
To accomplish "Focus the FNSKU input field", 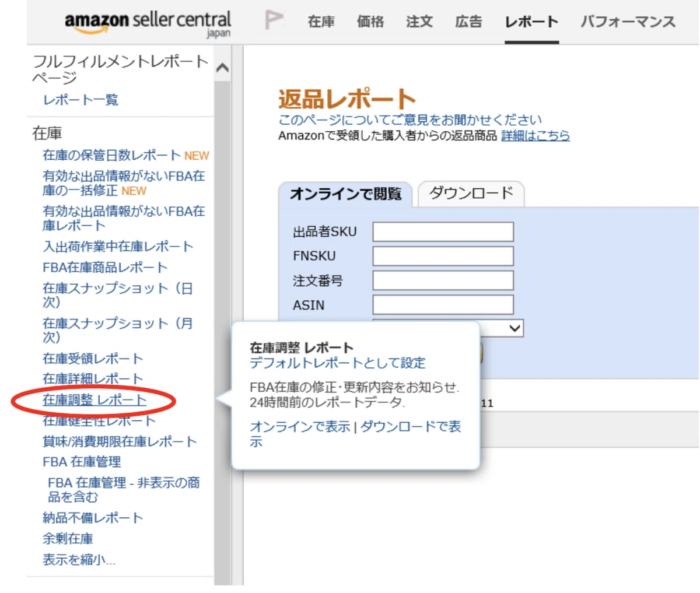I will coord(443,256).
